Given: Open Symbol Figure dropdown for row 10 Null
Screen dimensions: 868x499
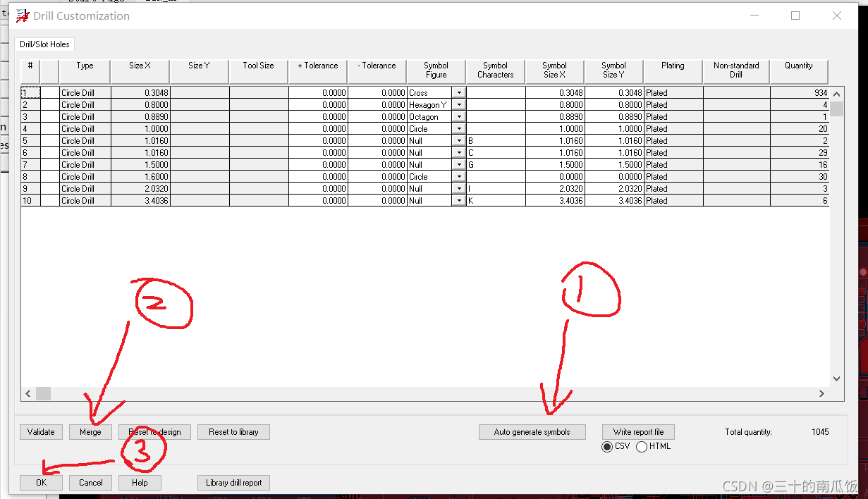Looking at the screenshot, I should coord(459,201).
